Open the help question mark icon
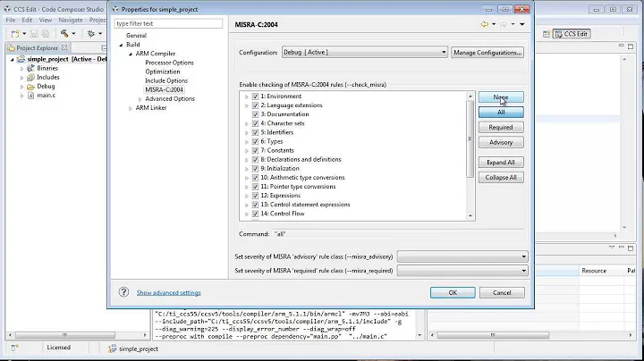644x361 pixels. tap(123, 292)
